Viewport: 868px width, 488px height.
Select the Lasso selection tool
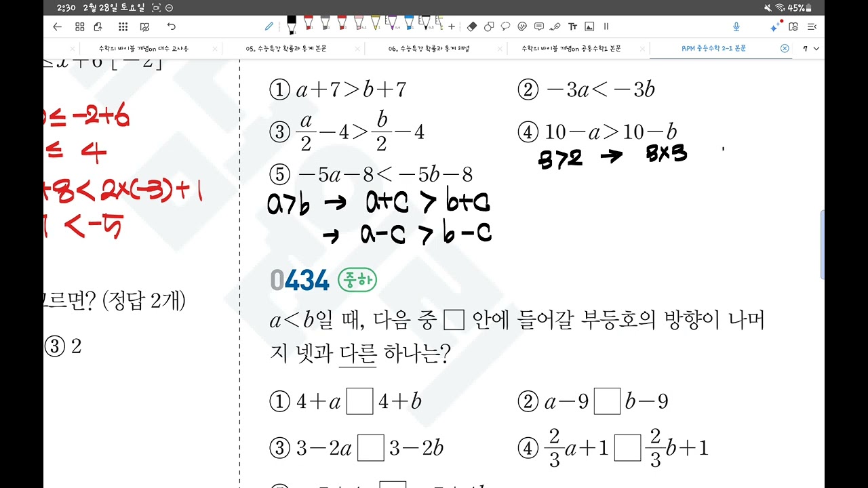[506, 26]
